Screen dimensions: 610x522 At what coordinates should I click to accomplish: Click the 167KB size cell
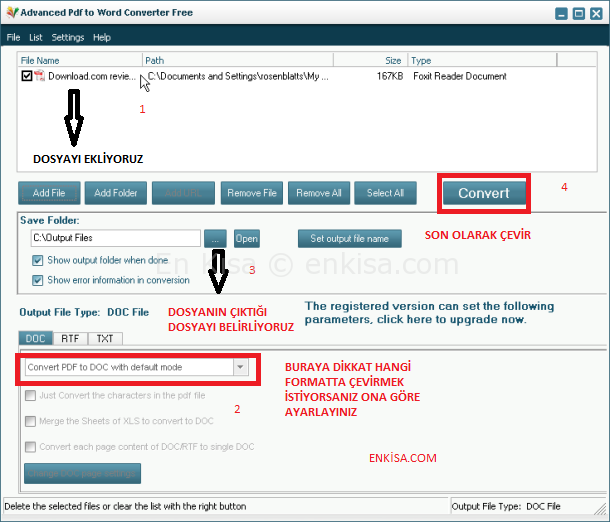pyautogui.click(x=390, y=76)
